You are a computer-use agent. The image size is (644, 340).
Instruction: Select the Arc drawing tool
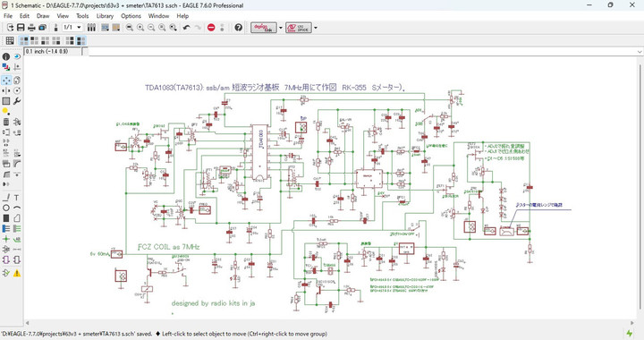point(17,208)
